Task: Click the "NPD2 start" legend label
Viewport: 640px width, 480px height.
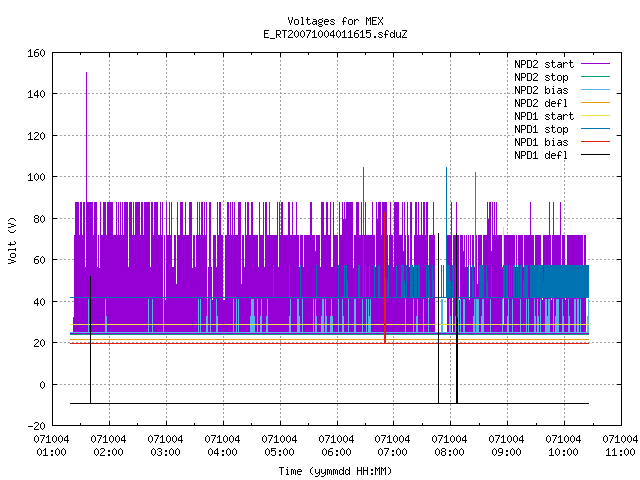Action: click(544, 64)
